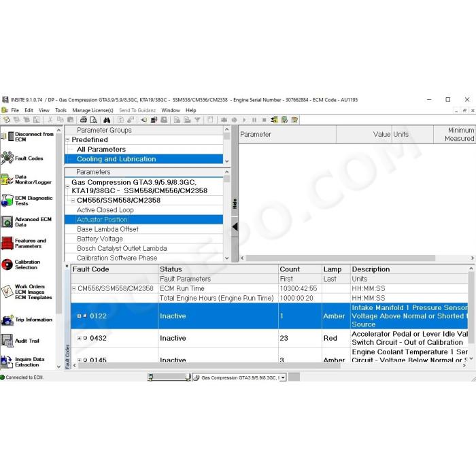
Task: Click the Print toolbar icon
Action: pos(84,120)
